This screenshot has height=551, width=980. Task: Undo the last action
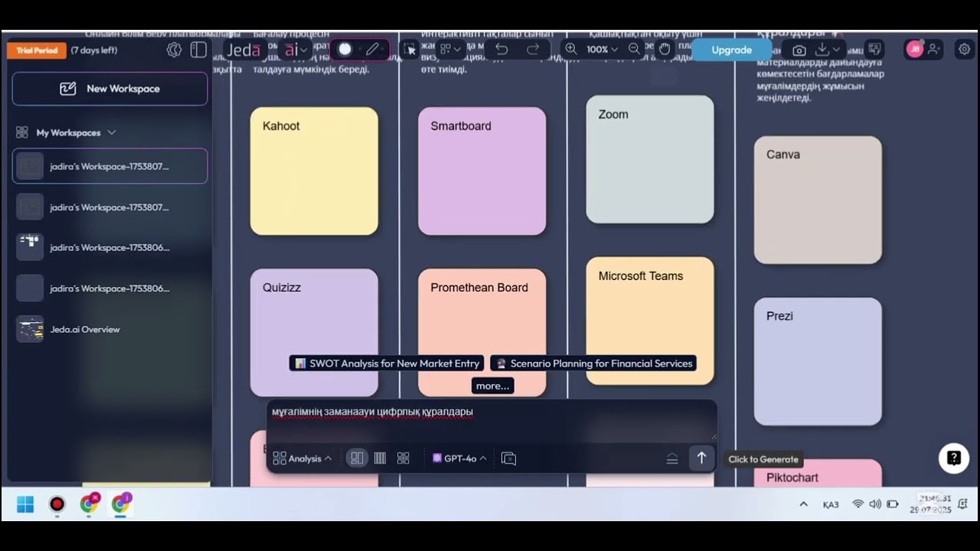tap(501, 50)
